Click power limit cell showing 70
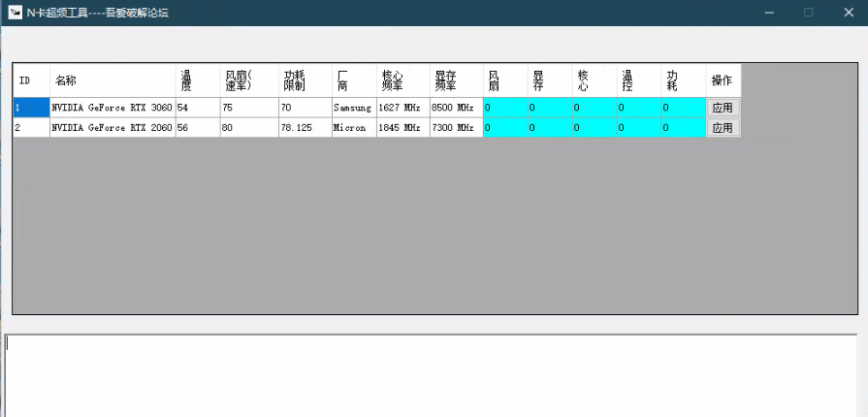This screenshot has width=868, height=417. click(305, 108)
